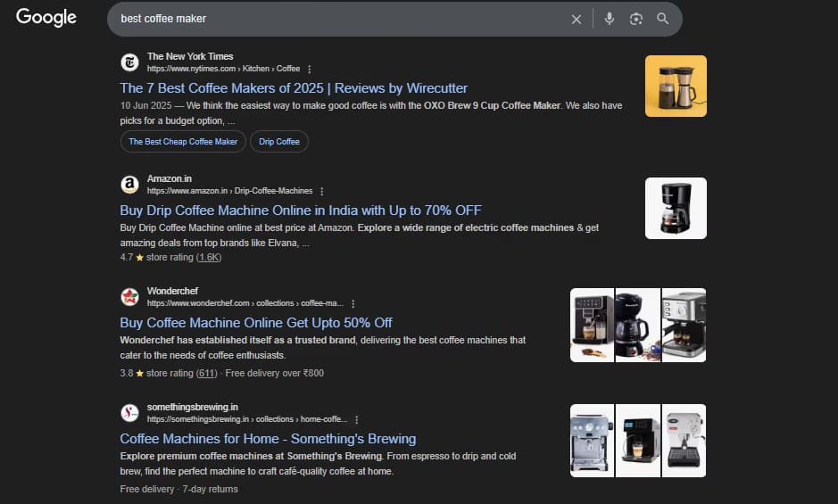The height and width of the screenshot is (504, 838).
Task: Click 'Free delivery · 7-day returns' text
Action: click(x=179, y=489)
